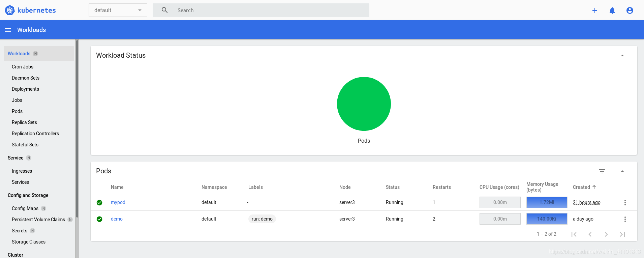Click the Restarts column header

[x=442, y=187]
